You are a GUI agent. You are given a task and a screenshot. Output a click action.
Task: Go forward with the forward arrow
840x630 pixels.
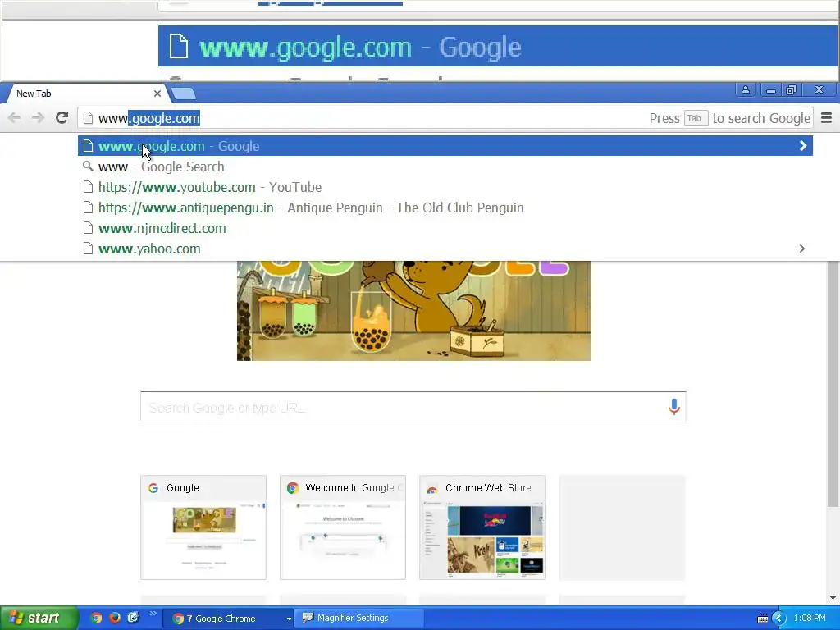[x=38, y=117]
